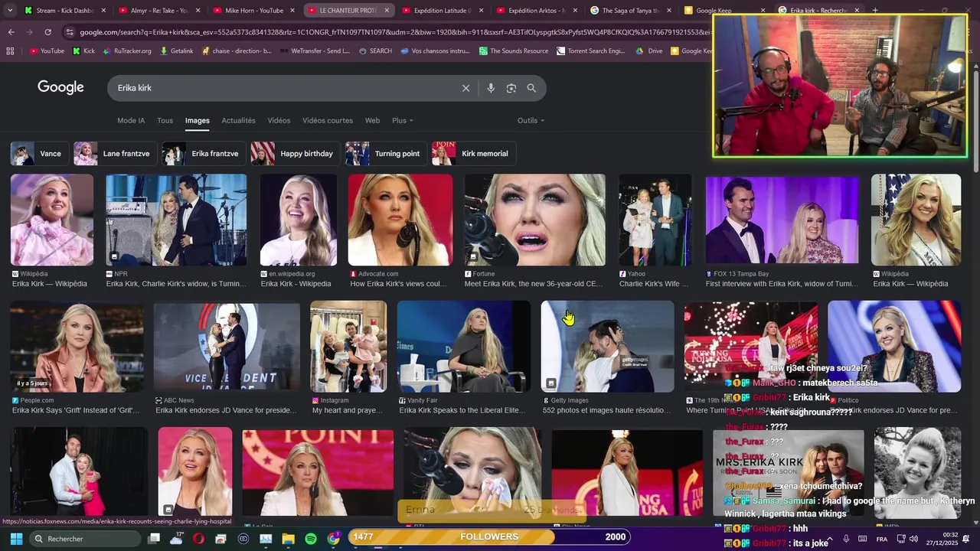Open the Getalink bookmark
Viewport: 980px width, 551px height.
click(x=176, y=51)
